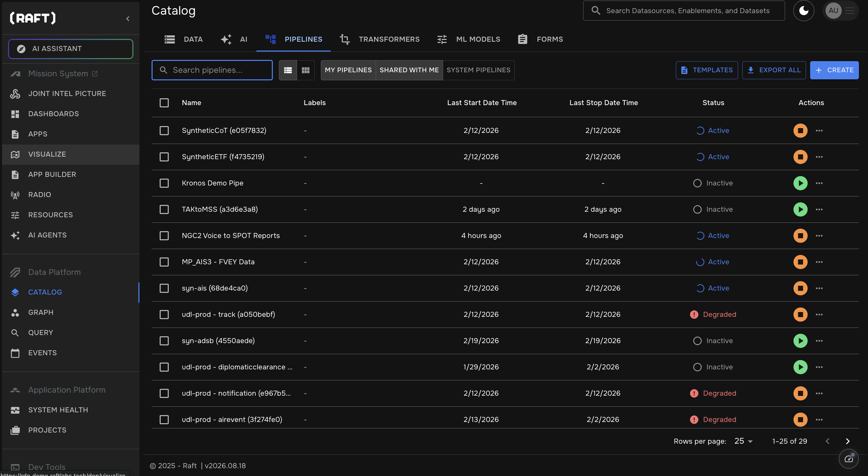
Task: Open System Health in sidebar
Action: click(71, 410)
